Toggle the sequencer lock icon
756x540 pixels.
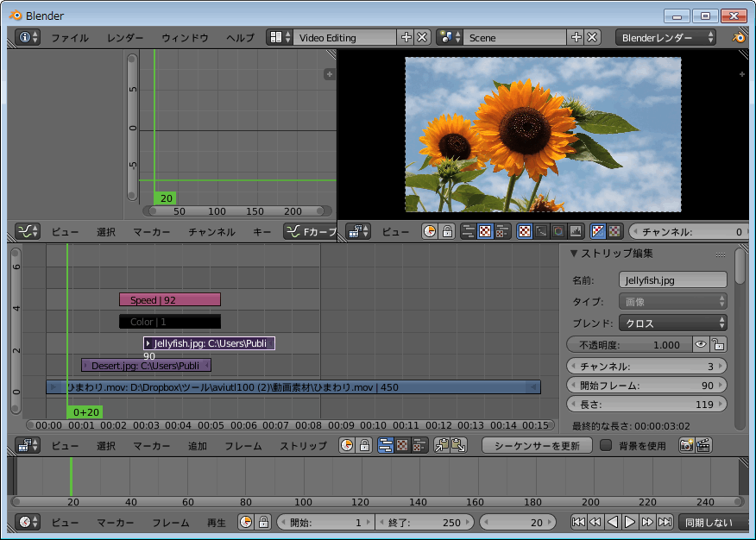click(364, 445)
